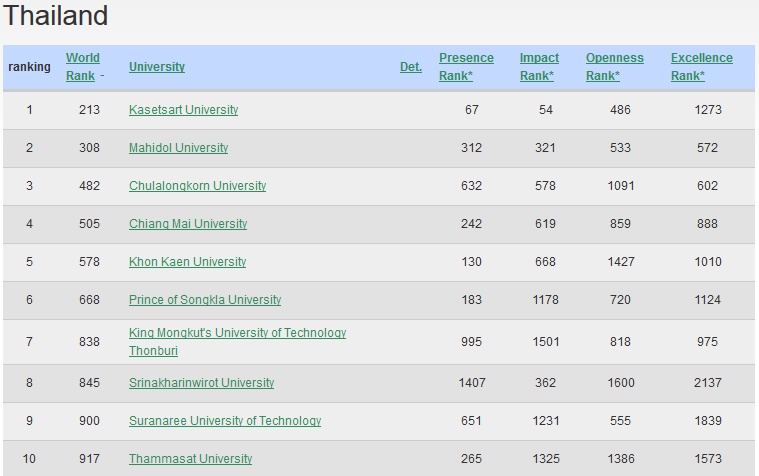Viewport: 759px width, 476px height.
Task: Open Chiang Mai University link
Action: tap(187, 224)
